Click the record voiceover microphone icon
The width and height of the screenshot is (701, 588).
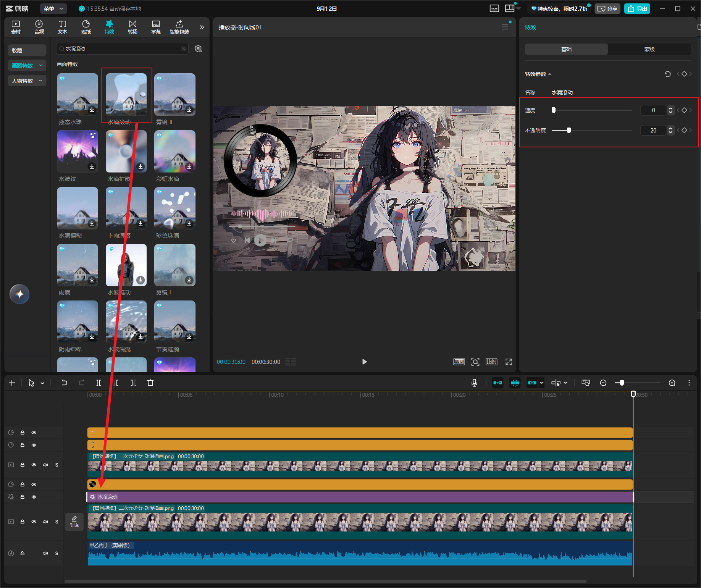tap(474, 383)
